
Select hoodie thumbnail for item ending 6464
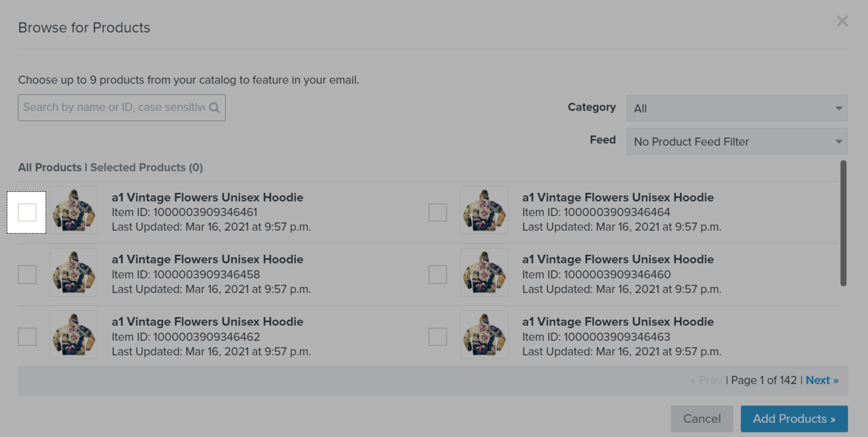(484, 210)
